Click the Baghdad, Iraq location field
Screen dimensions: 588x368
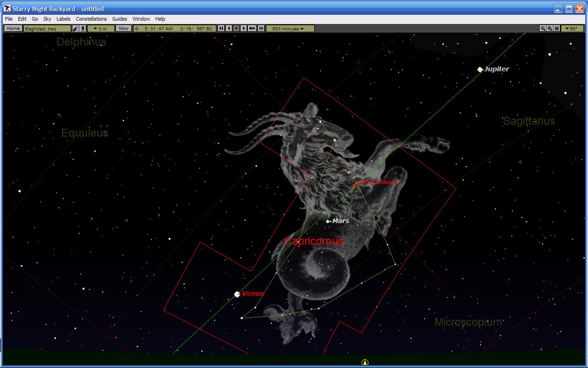[x=47, y=29]
